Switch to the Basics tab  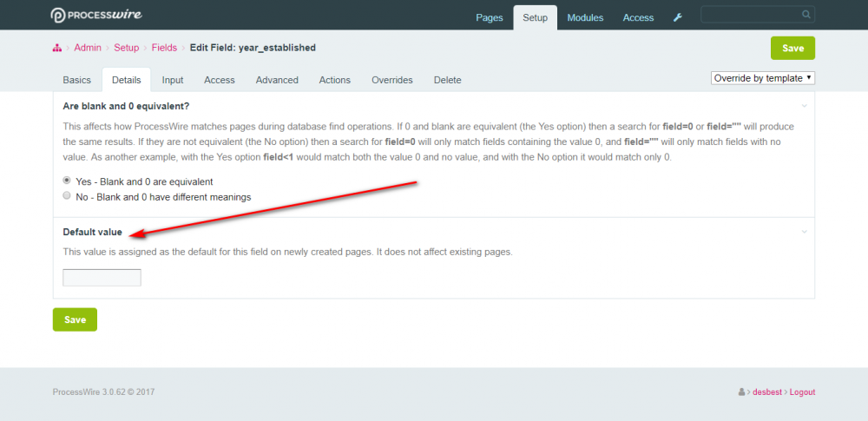coord(76,80)
